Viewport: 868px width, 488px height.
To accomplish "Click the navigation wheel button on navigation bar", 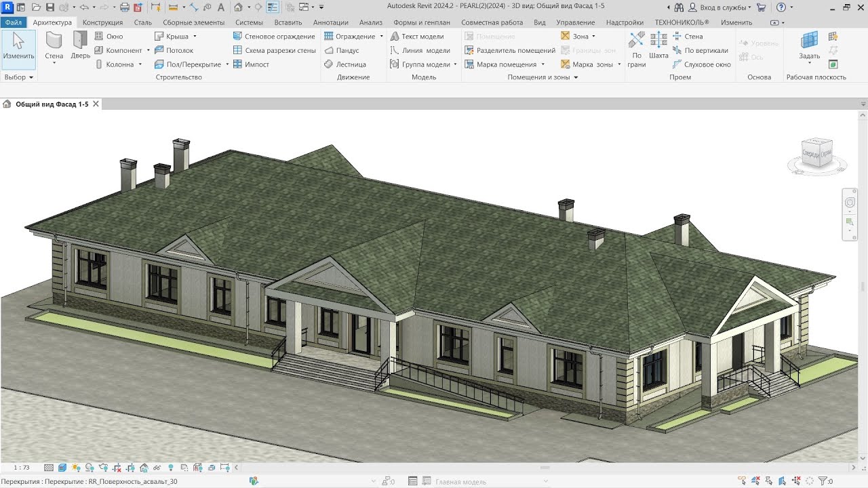I will tap(850, 202).
